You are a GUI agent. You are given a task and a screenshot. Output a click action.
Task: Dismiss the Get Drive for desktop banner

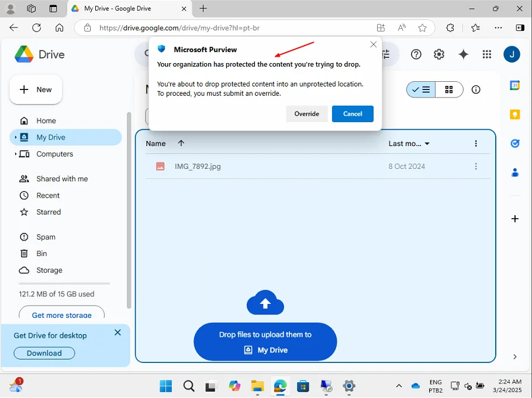[x=118, y=333]
